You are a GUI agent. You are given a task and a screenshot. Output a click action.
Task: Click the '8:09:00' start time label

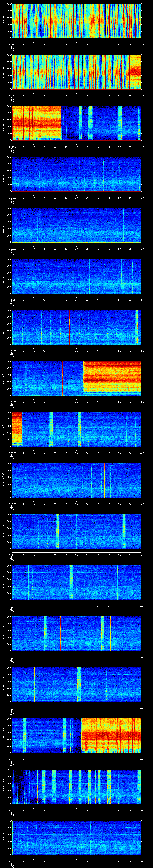click(x=12, y=453)
